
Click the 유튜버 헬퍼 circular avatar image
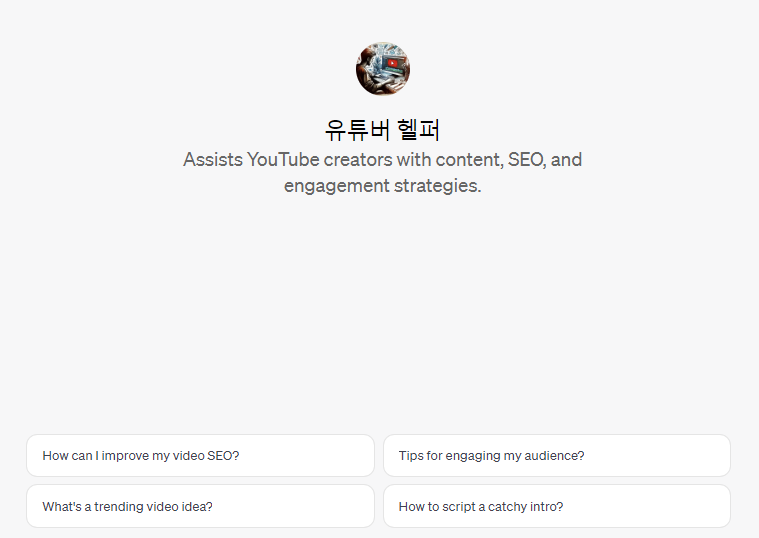382,69
